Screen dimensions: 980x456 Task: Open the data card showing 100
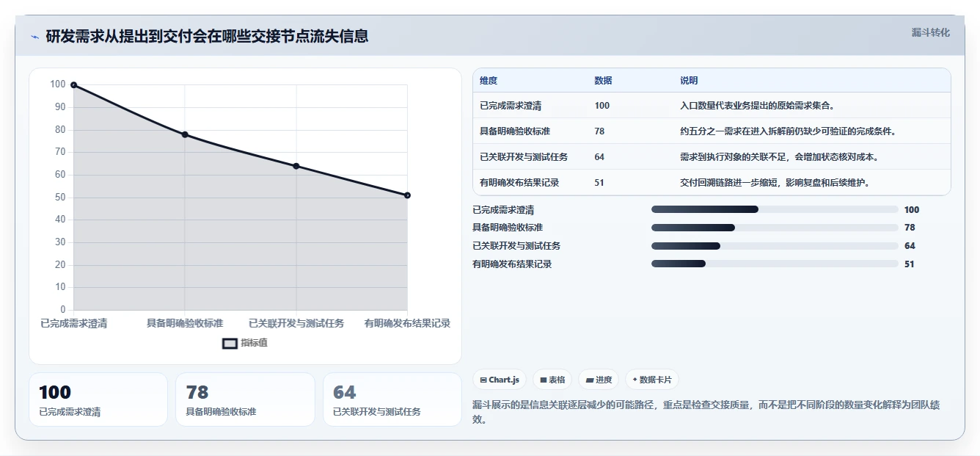point(98,399)
